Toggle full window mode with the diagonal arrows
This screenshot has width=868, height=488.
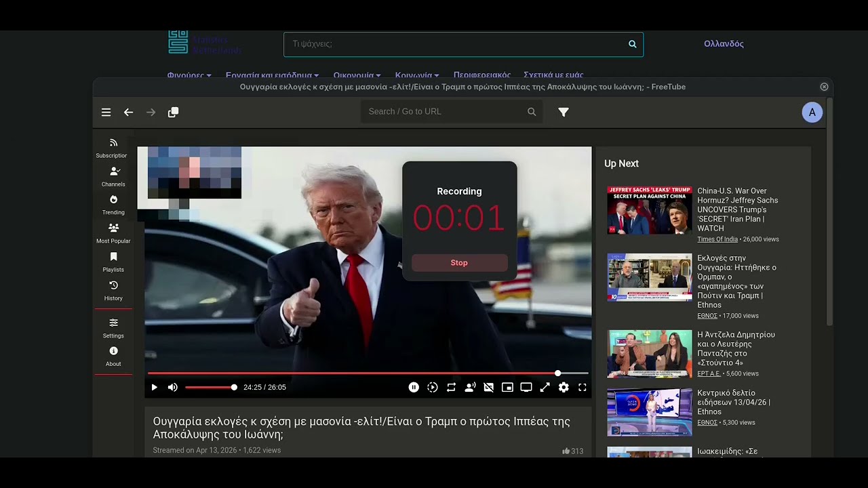tap(545, 388)
